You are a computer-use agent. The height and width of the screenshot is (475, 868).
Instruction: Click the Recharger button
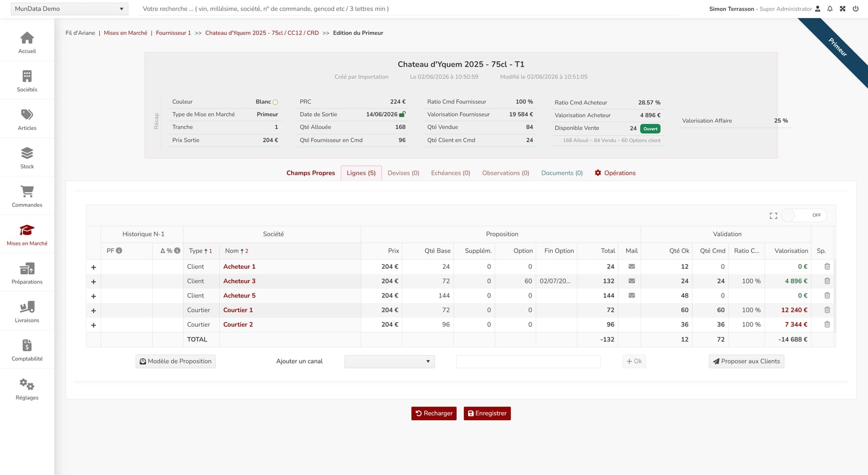(x=434, y=414)
